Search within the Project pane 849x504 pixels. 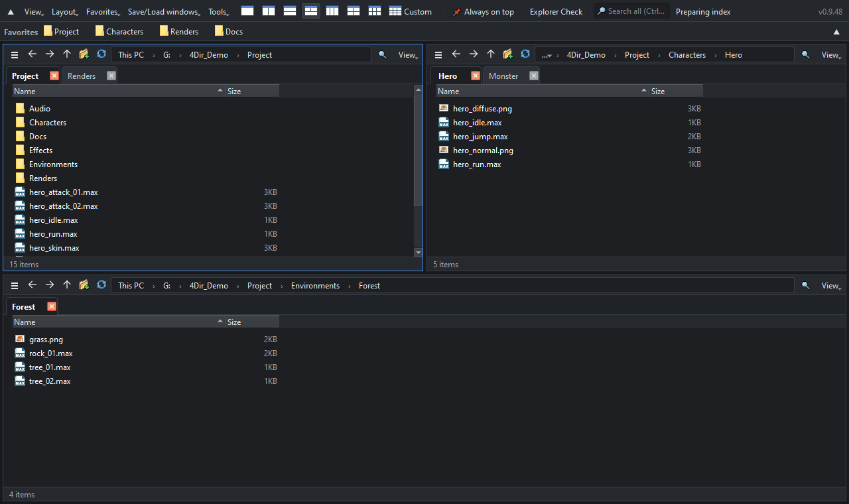tap(383, 55)
